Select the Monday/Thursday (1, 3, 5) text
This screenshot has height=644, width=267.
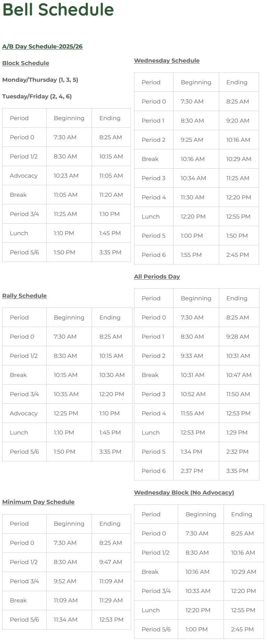point(40,80)
